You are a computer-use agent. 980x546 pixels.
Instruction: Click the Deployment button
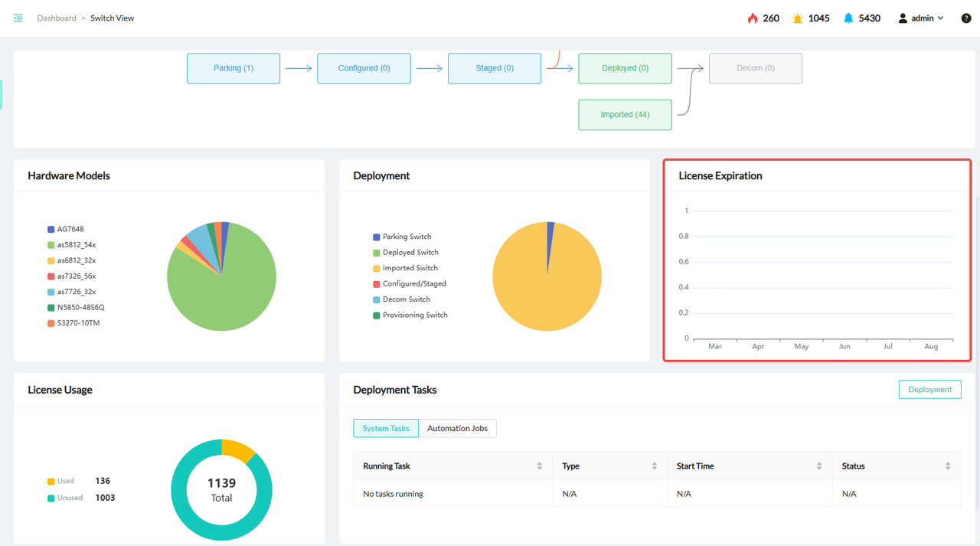(x=929, y=389)
